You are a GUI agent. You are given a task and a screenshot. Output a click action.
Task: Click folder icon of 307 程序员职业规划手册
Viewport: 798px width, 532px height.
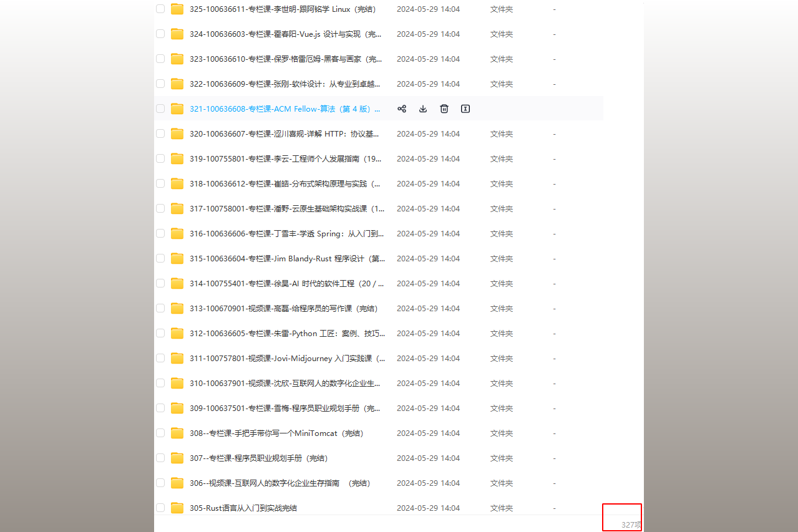pos(177,458)
